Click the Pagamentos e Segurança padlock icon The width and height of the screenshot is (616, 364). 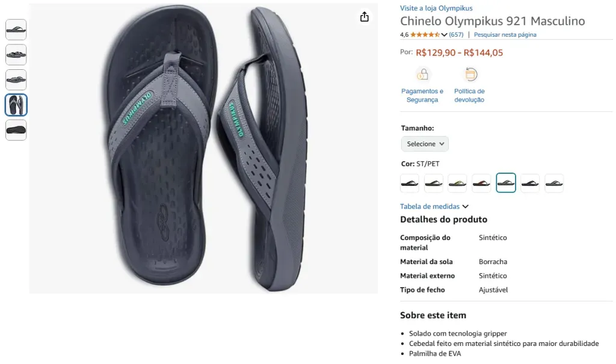point(422,75)
